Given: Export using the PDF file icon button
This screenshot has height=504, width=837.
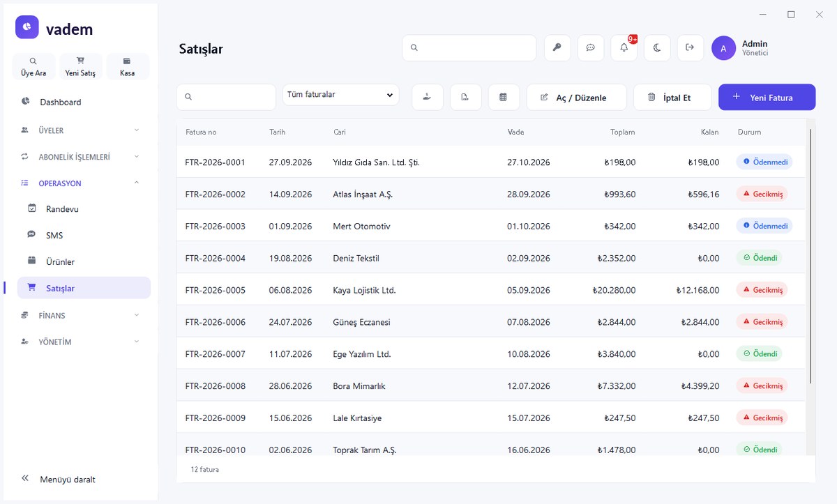Looking at the screenshot, I should 465,98.
